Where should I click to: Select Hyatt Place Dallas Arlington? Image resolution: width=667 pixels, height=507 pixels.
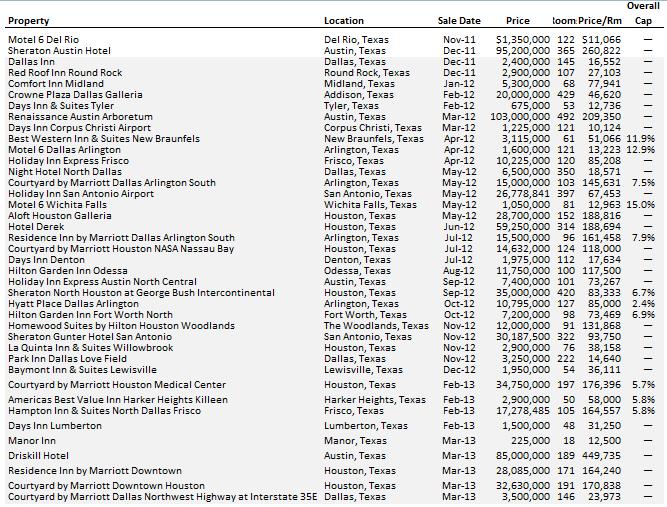click(73, 305)
